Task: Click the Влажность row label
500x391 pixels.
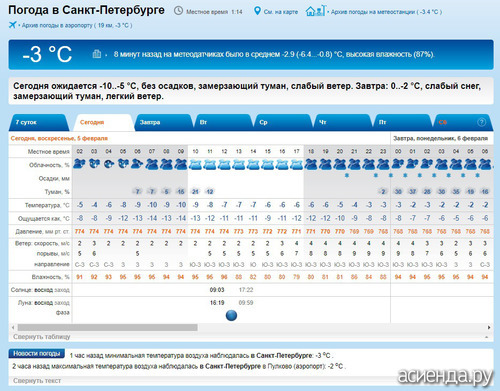Action: (51, 277)
